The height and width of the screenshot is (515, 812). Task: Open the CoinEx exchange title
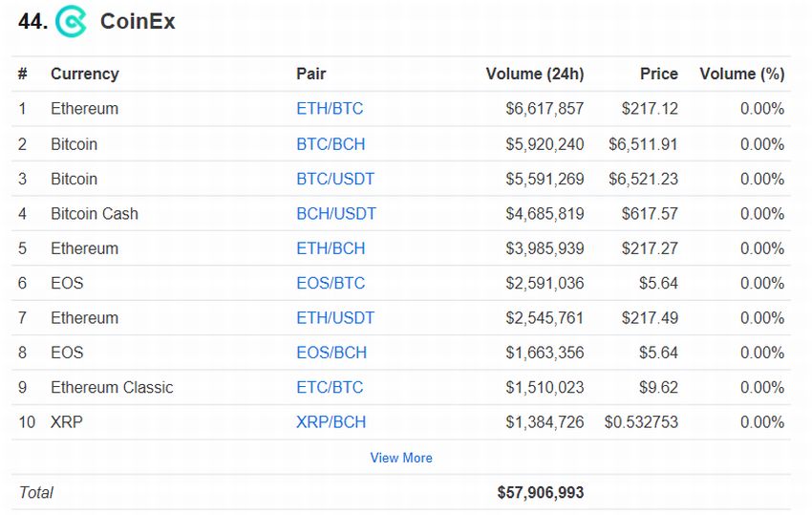[138, 22]
